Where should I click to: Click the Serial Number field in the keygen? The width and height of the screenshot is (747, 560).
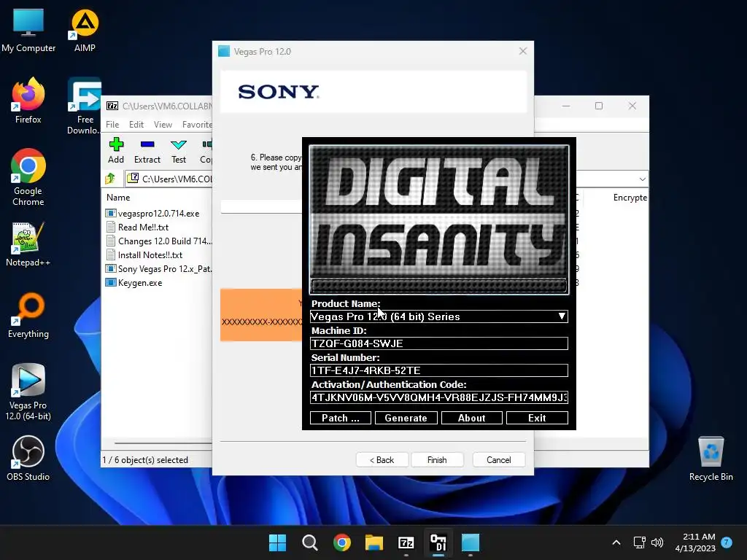point(438,370)
